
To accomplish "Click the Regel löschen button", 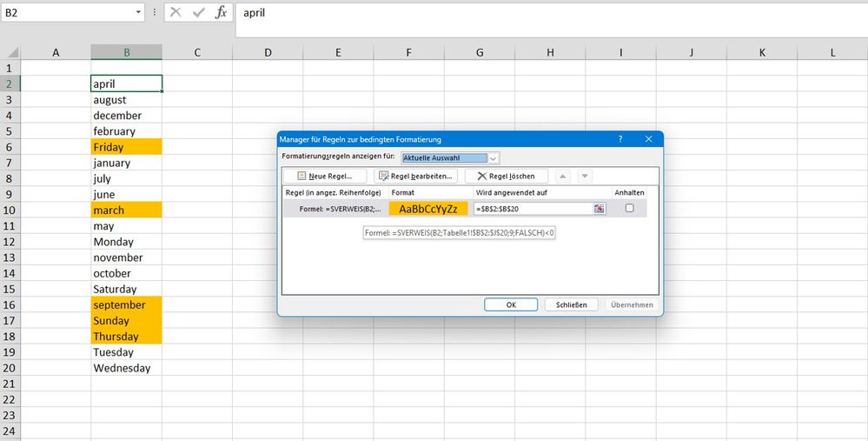I will pos(507,177).
